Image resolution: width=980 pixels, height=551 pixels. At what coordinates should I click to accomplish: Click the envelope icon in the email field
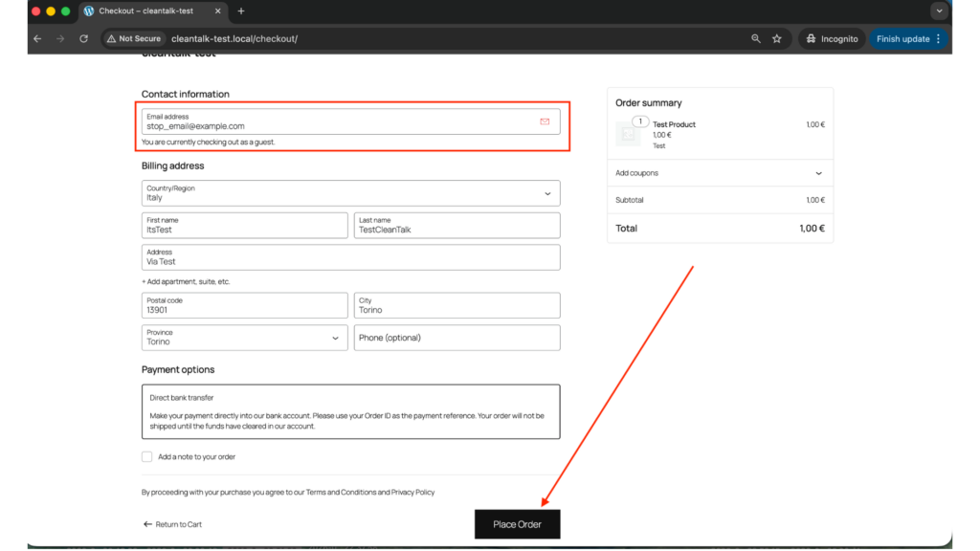tap(545, 121)
